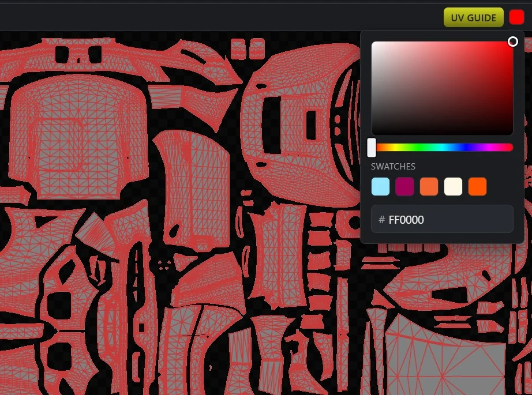The height and width of the screenshot is (395, 532).
Task: Select the cream white swatch
Action: [453, 186]
